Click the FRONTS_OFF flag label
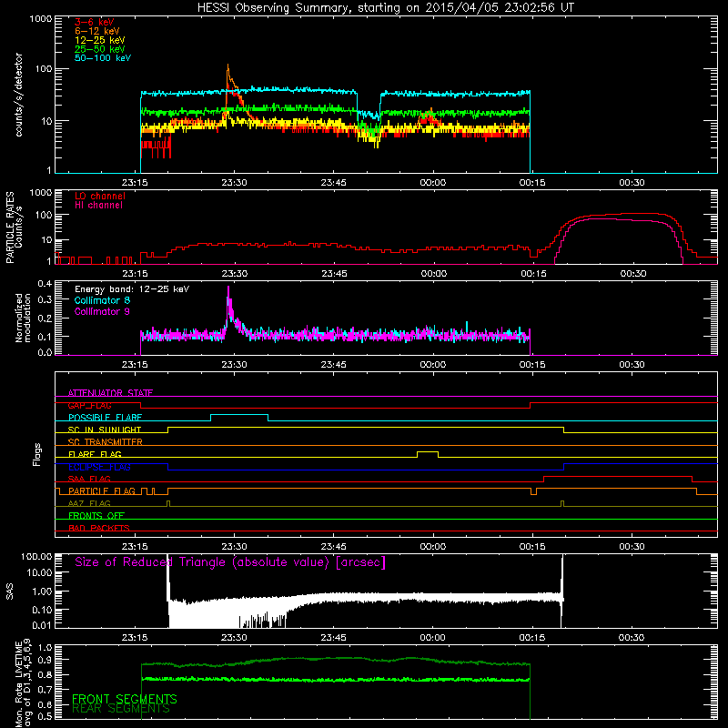The width and height of the screenshot is (728, 728). pos(96,516)
